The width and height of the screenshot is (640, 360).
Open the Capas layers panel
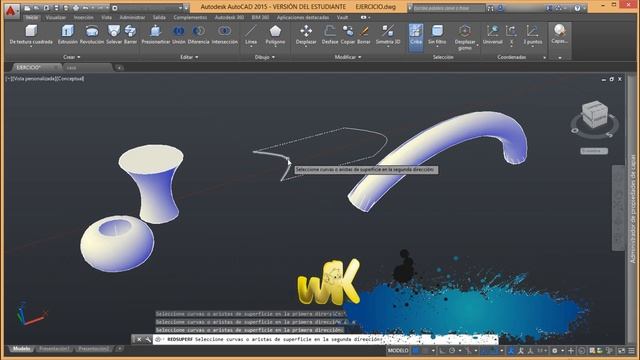pos(559,34)
